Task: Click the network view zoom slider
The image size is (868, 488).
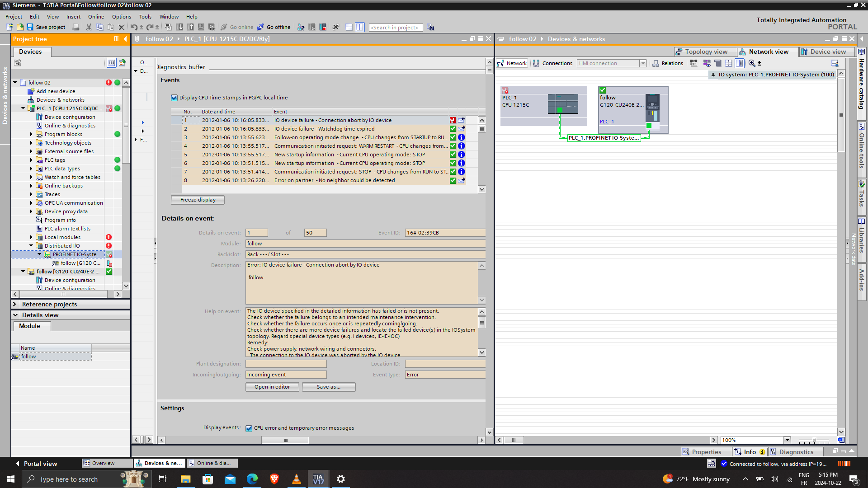Action: (x=814, y=440)
